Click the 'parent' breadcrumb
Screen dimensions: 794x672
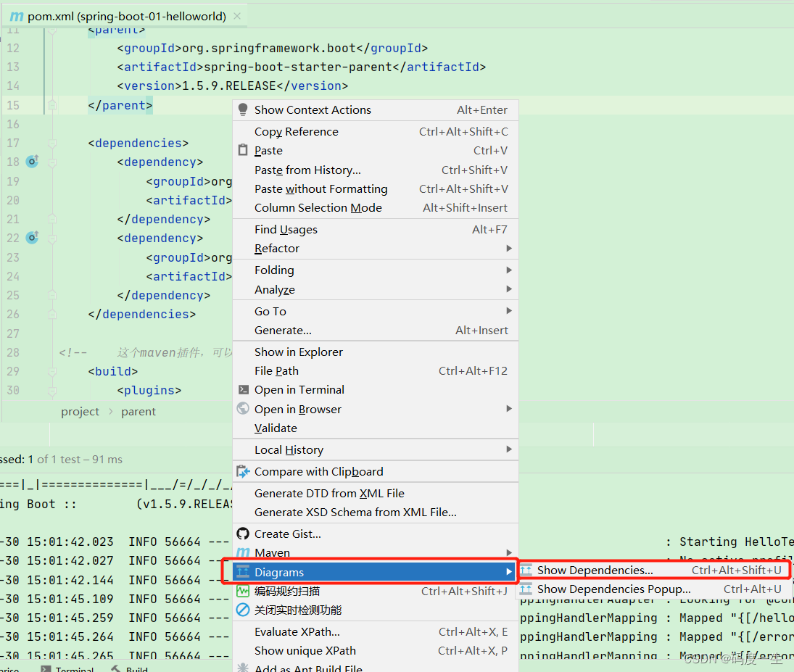click(138, 411)
